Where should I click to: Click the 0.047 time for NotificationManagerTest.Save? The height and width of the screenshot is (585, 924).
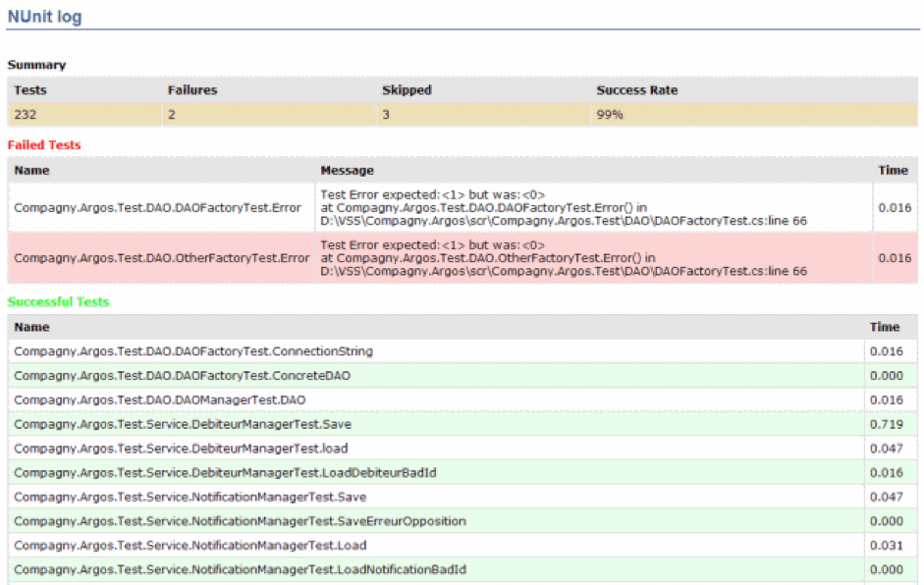coord(887,497)
